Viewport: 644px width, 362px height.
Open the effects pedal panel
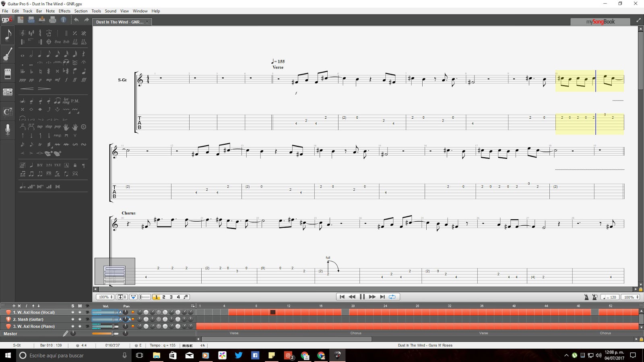[8, 74]
